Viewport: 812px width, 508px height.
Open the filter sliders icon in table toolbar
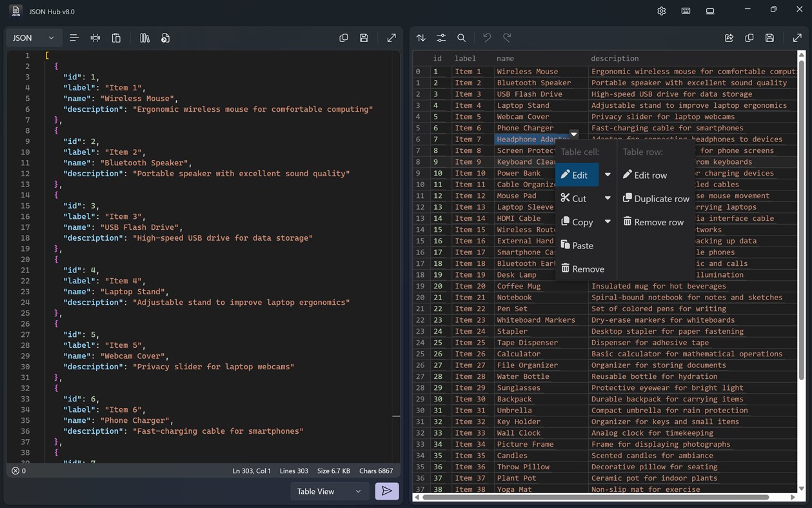[x=441, y=38]
